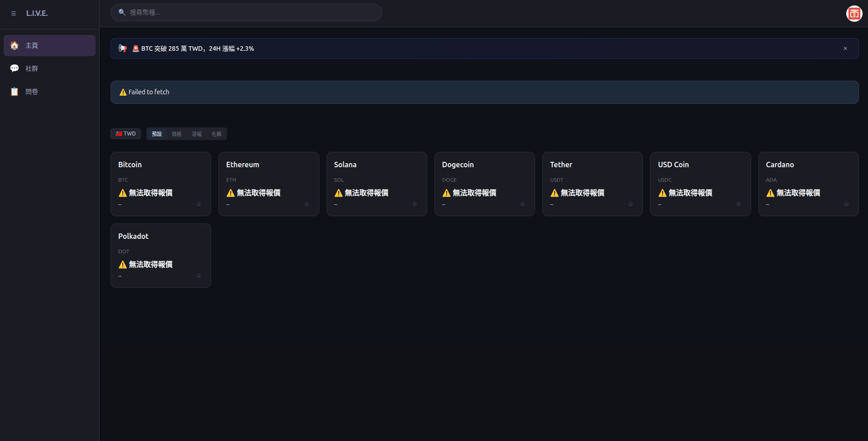This screenshot has width=868, height=441.
Task: Click the Failed to fetch message
Action: [149, 92]
